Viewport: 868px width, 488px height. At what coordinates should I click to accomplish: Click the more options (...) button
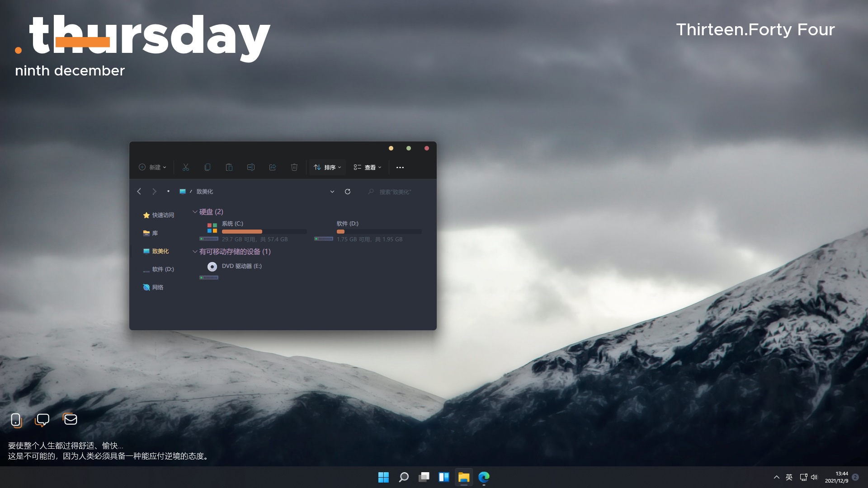(400, 167)
